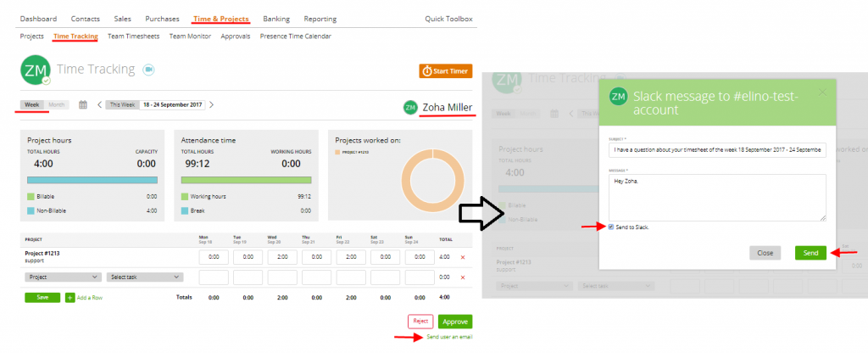This screenshot has height=353, width=868.
Task: Open the Reporting menu
Action: tap(320, 19)
